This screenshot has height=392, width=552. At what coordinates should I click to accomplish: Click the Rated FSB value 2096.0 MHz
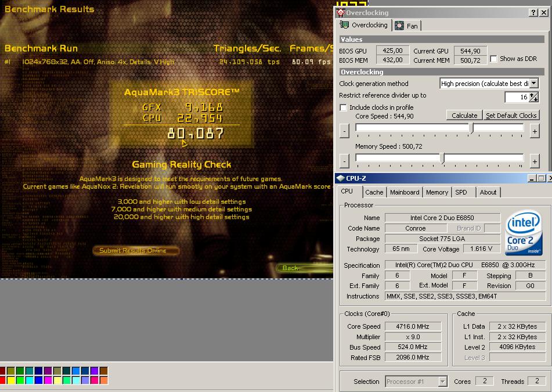tap(413, 357)
